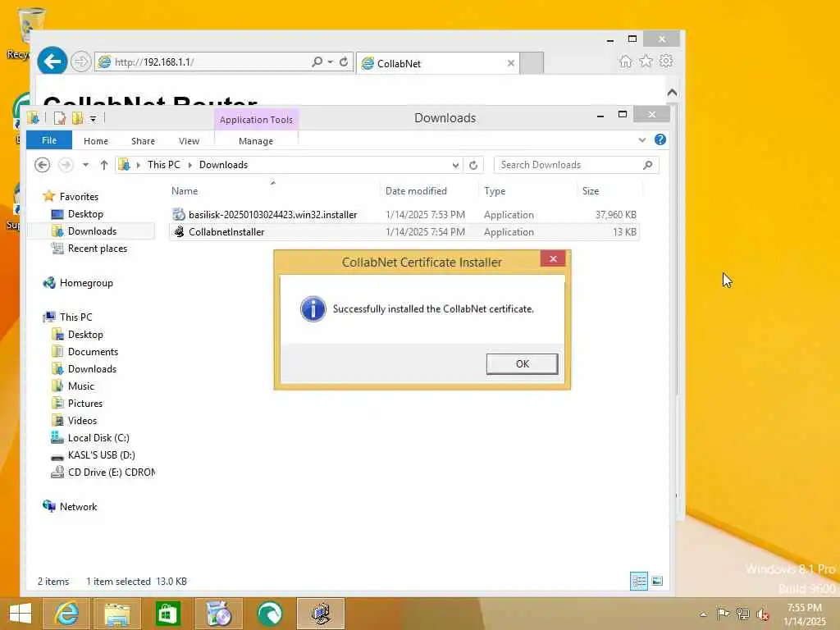Screen dimensions: 840x630
Task: Select This PC in the navigation tree
Action: coord(75,317)
